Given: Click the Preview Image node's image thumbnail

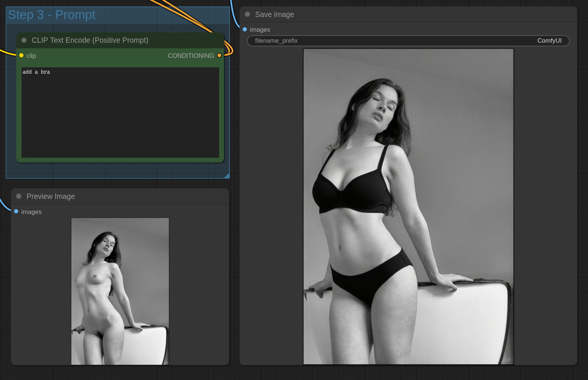Looking at the screenshot, I should (x=120, y=291).
